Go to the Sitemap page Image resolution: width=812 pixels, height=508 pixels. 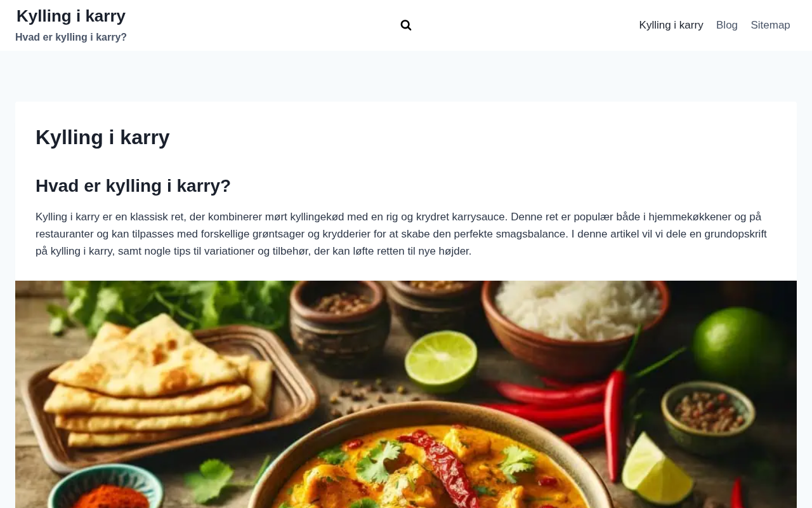pos(770,25)
